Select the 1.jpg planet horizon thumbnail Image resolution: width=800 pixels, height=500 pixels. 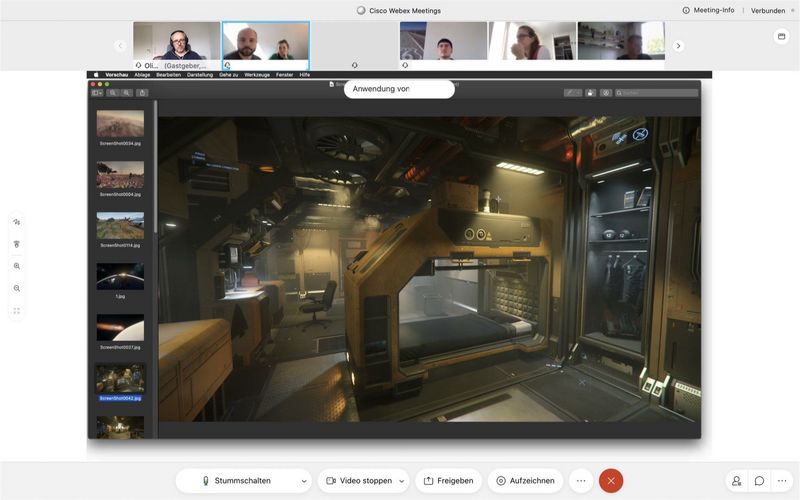click(x=120, y=277)
